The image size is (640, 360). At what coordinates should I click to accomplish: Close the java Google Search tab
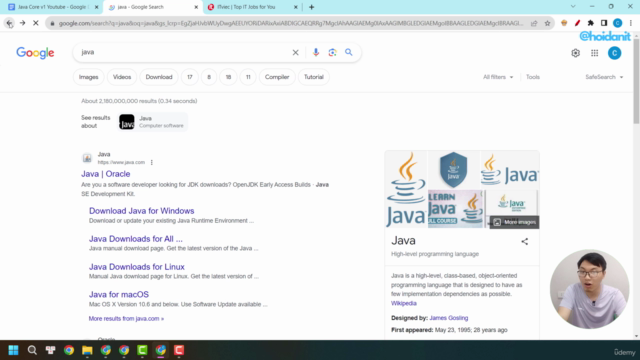pos(196,7)
